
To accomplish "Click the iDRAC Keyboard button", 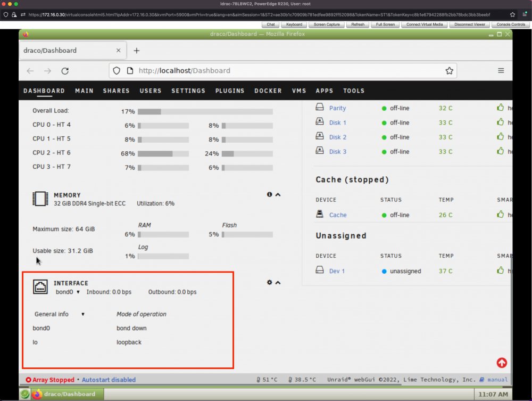I will tap(294, 24).
